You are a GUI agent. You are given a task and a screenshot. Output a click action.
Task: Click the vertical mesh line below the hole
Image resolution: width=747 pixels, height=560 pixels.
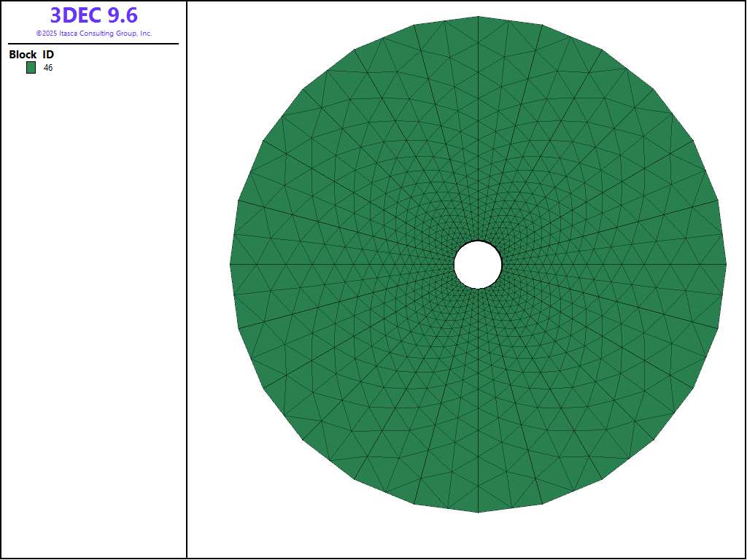[x=478, y=401]
